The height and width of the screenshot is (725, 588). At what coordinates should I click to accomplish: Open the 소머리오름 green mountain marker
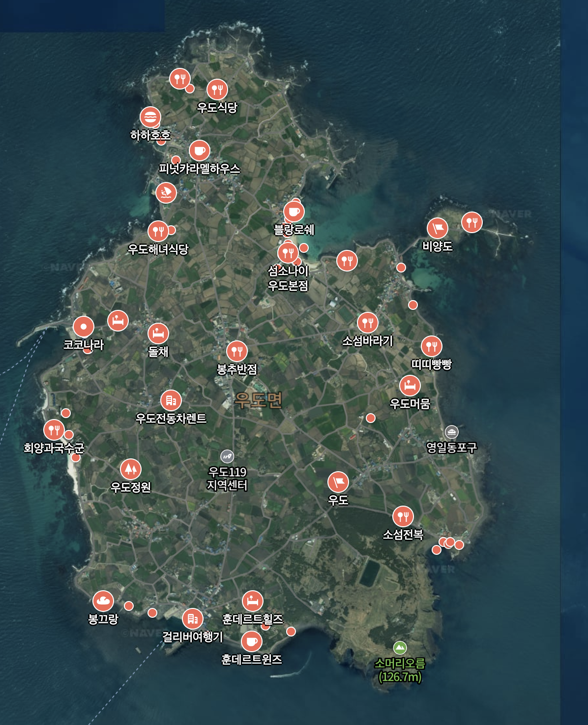coord(400,648)
